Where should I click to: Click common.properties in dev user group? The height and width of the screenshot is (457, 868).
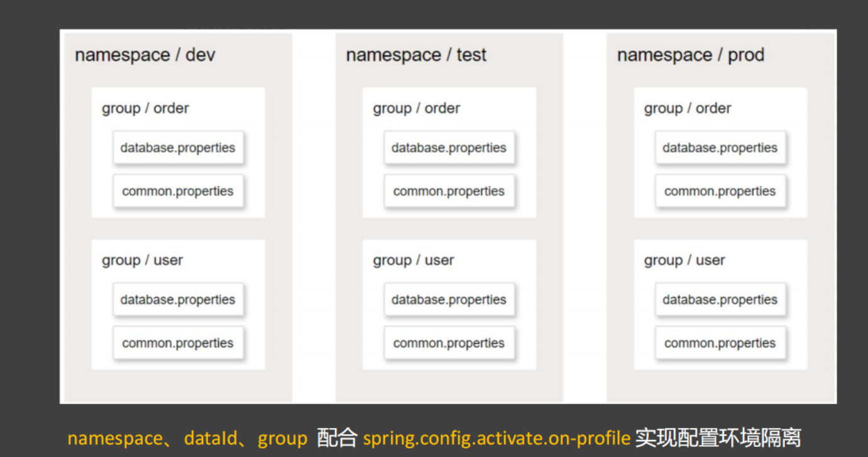point(178,343)
